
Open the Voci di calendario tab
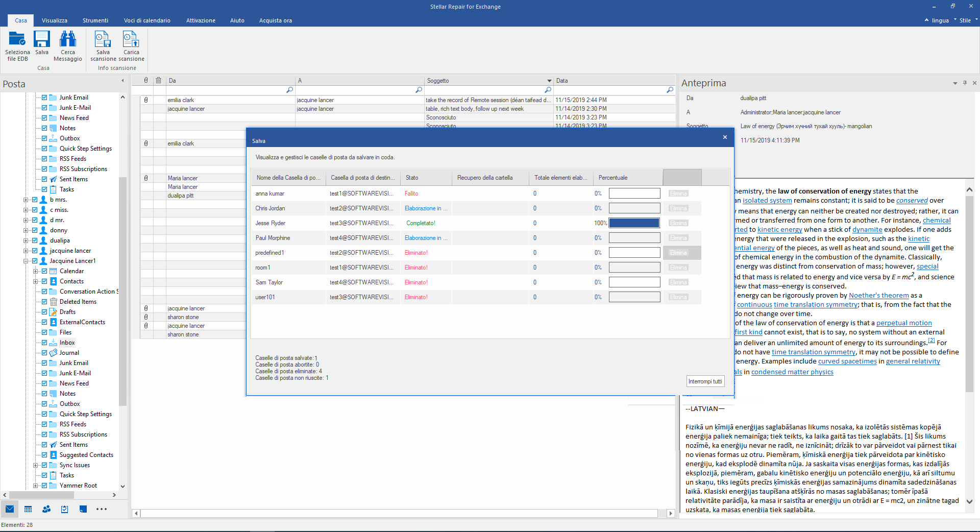click(x=147, y=20)
